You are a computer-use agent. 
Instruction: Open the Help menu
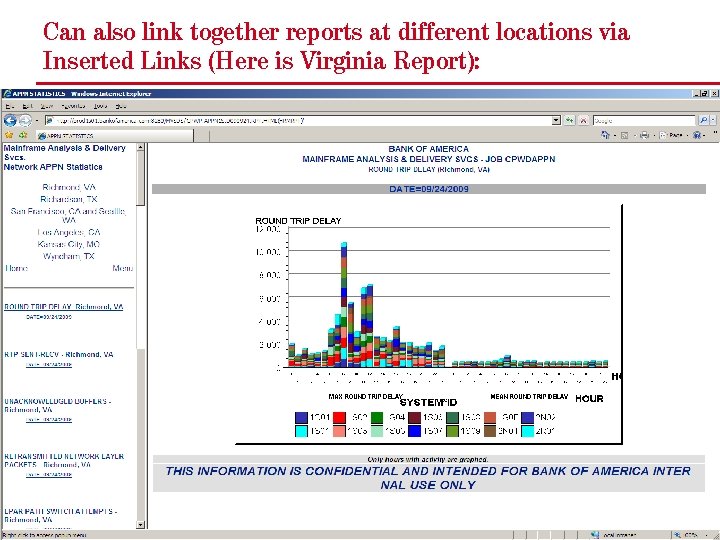[120, 106]
